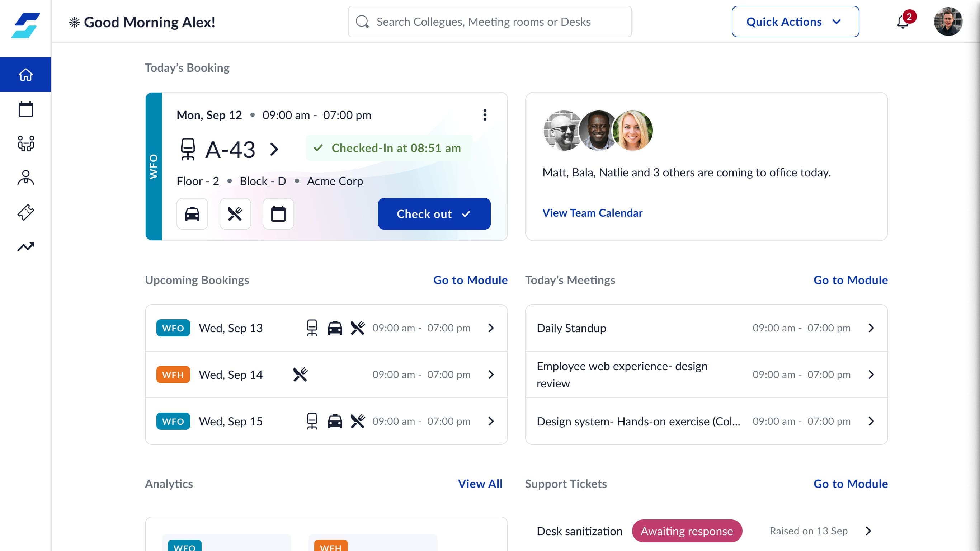Click the WFH badge on Sep 14 booking

tap(173, 375)
